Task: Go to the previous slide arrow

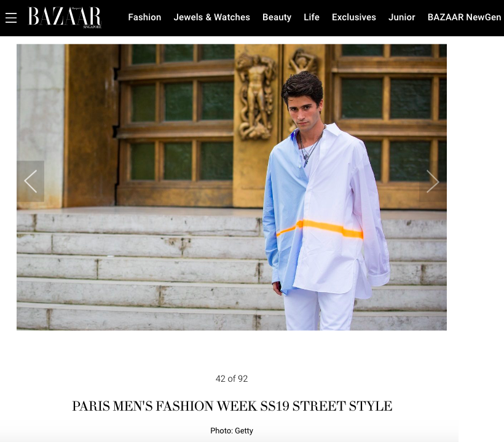Action: (31, 181)
